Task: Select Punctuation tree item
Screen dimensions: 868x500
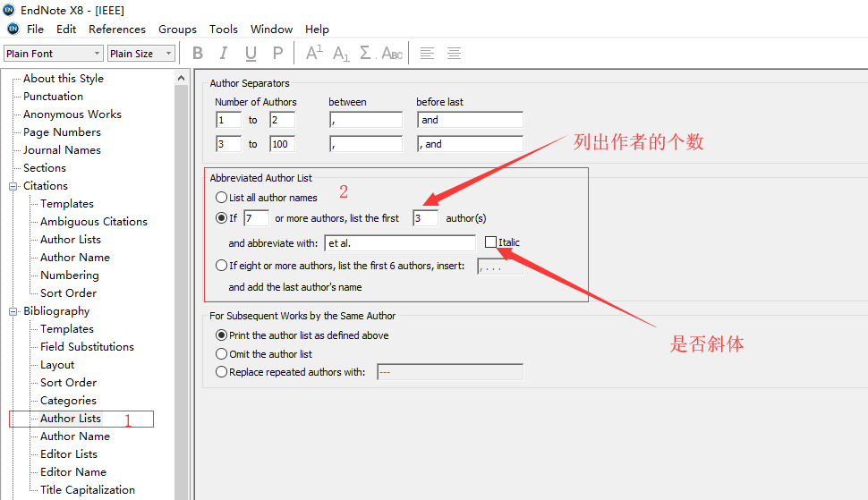Action: pos(53,97)
